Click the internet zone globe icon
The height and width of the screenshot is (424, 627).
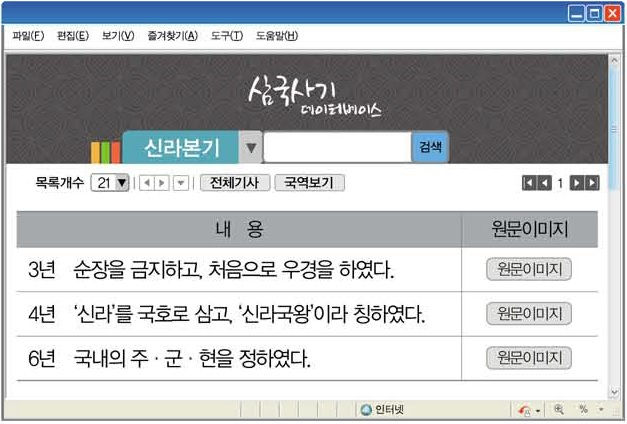[366, 410]
